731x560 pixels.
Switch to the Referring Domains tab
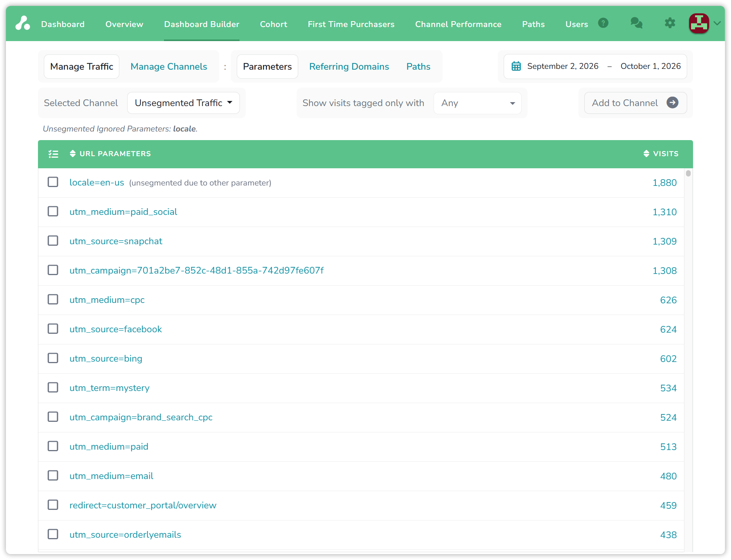click(349, 67)
